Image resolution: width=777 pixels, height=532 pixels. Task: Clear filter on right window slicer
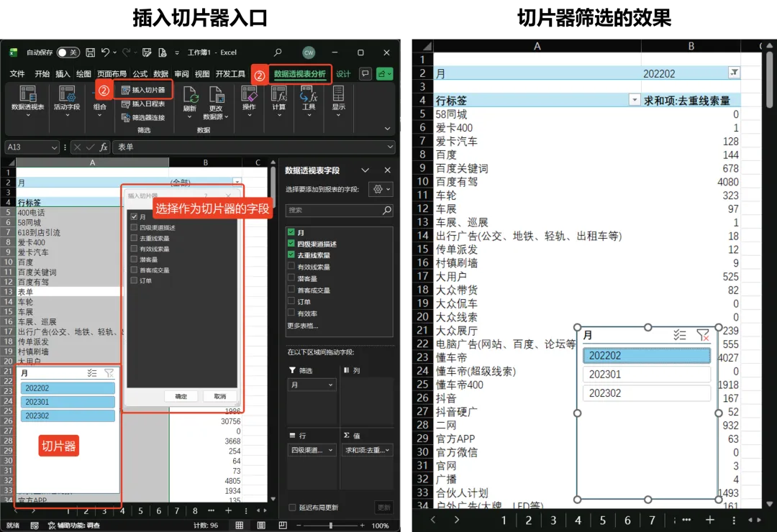click(703, 335)
